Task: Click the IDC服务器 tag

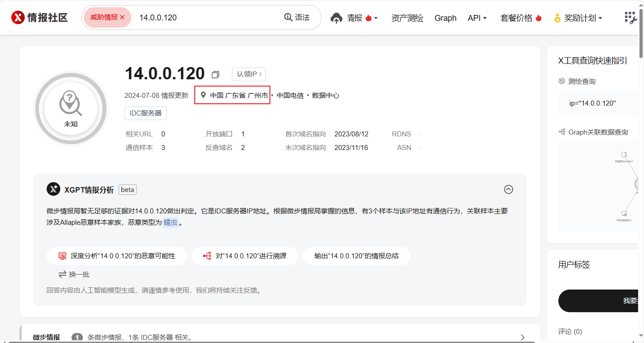Action: pos(145,113)
